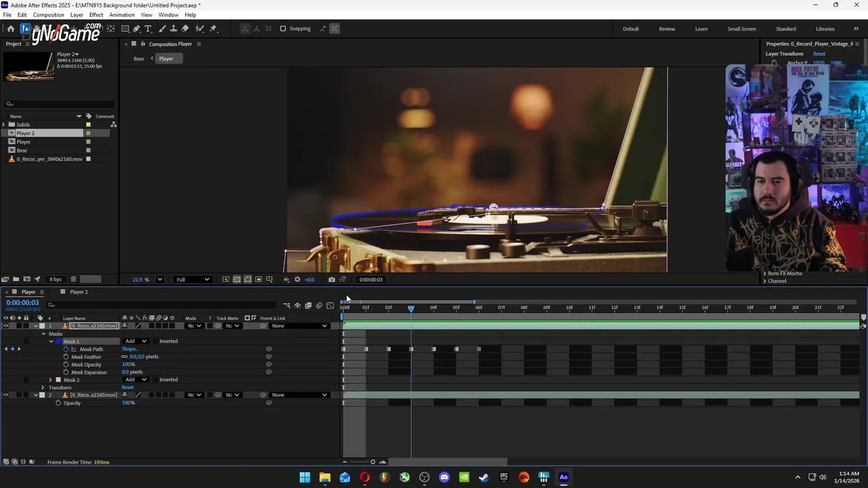This screenshot has height=488, width=868.
Task: Select the Clone Stamp tool
Action: pos(174,28)
